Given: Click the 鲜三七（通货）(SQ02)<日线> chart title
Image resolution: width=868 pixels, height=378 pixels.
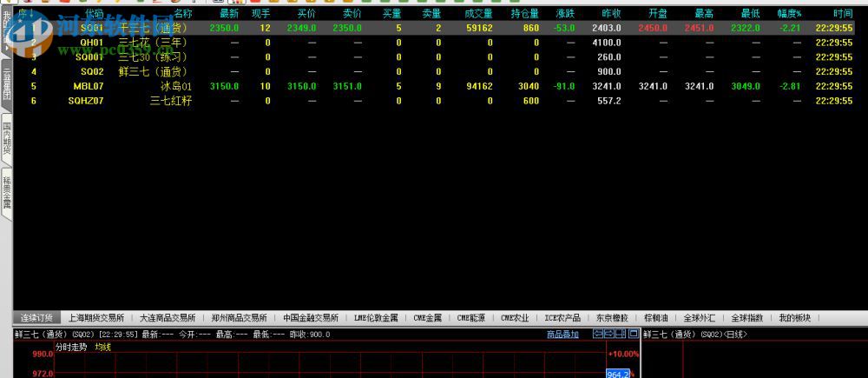Looking at the screenshot, I should (695, 335).
